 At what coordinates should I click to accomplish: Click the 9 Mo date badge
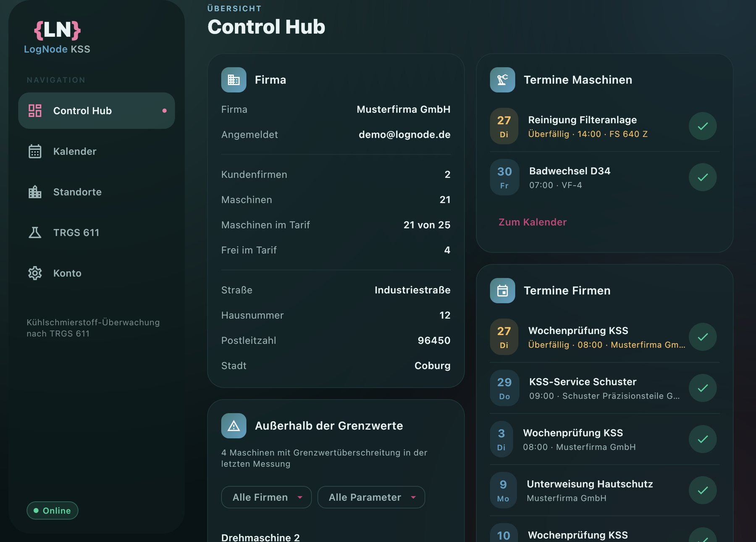click(503, 490)
